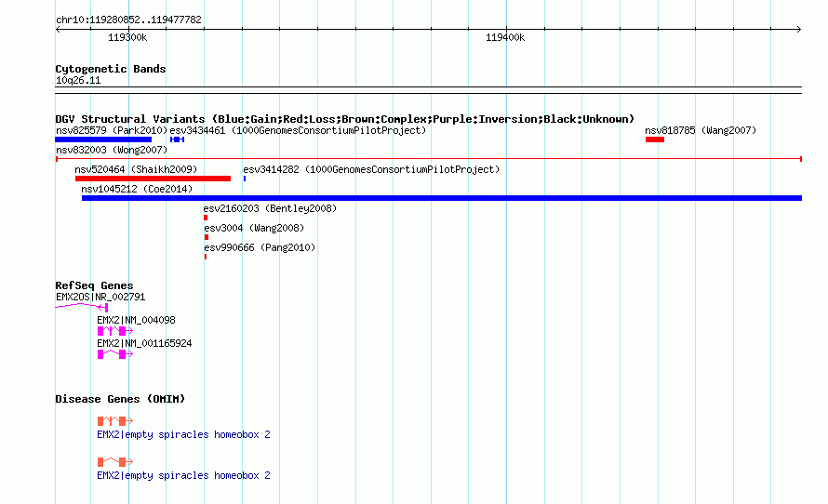Click the tiny blue esv3414282 variant marker
828x504 pixels.
tap(245, 179)
